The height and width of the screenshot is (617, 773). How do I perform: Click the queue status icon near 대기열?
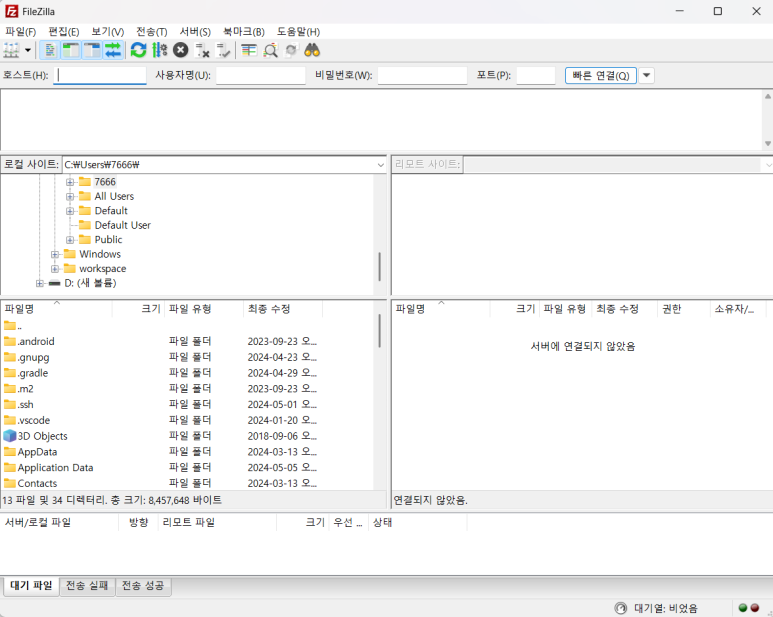(x=621, y=608)
